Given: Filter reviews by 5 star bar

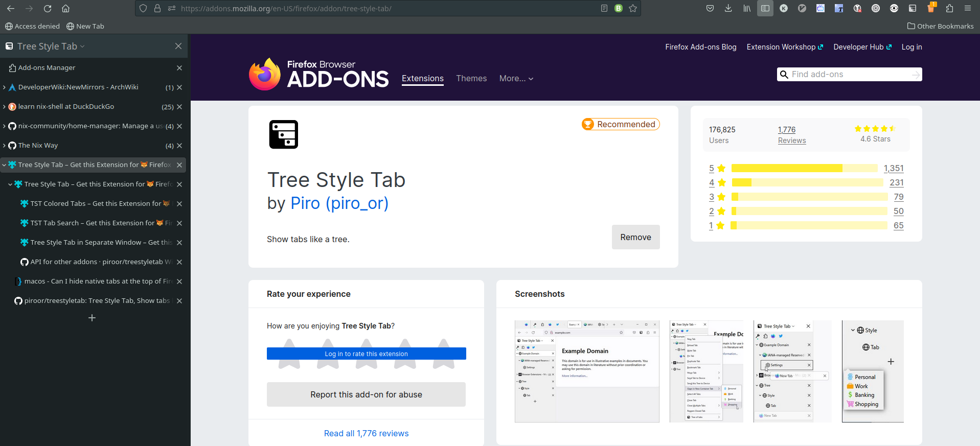Looking at the screenshot, I should (804, 169).
